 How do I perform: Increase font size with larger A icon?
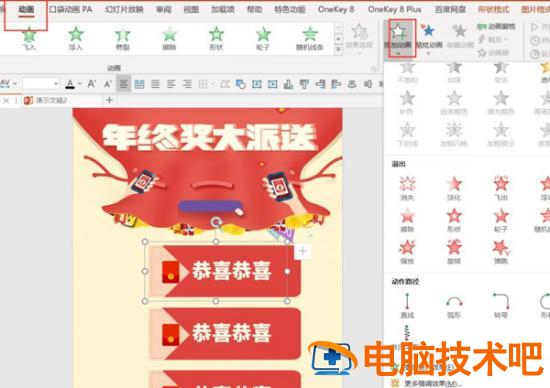pyautogui.click(x=92, y=84)
